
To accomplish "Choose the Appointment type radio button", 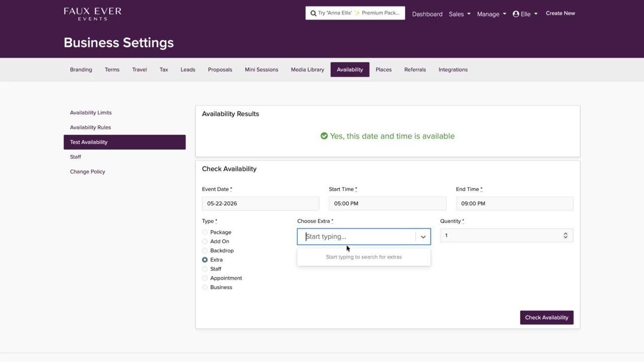I will (205, 278).
